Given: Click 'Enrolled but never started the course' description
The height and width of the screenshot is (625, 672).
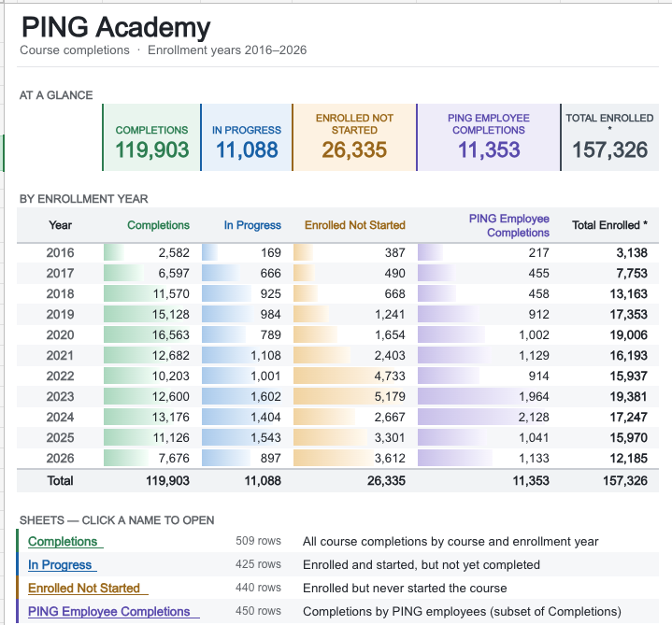Looking at the screenshot, I should [405, 588].
